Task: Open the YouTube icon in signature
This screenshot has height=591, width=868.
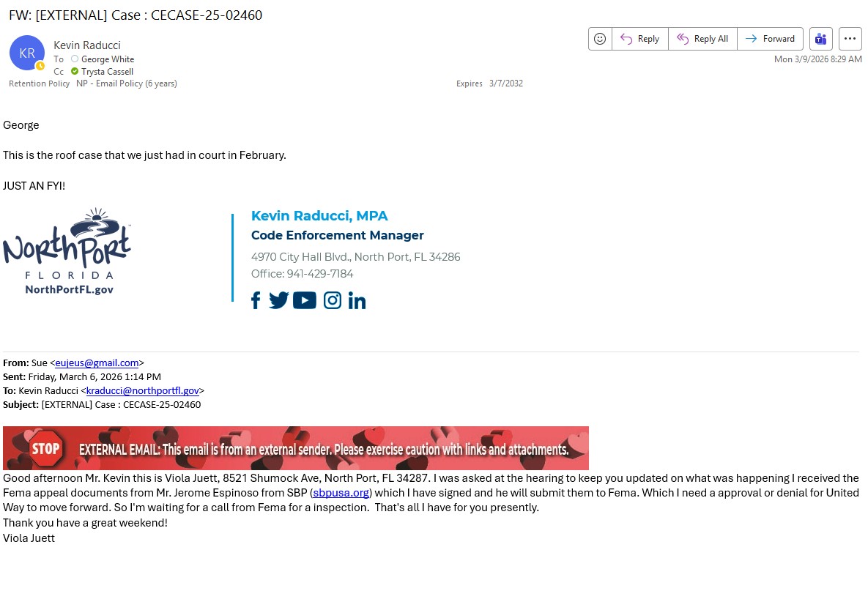Action: pos(305,300)
